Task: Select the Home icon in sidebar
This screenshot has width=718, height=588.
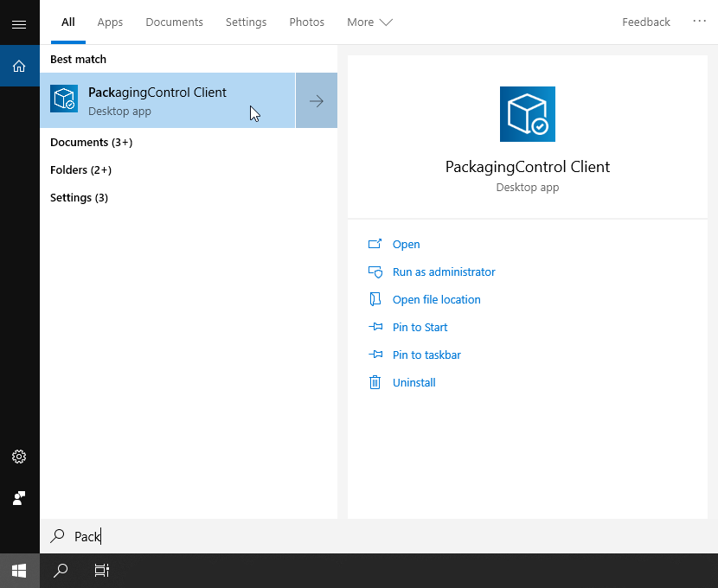Action: click(x=19, y=66)
